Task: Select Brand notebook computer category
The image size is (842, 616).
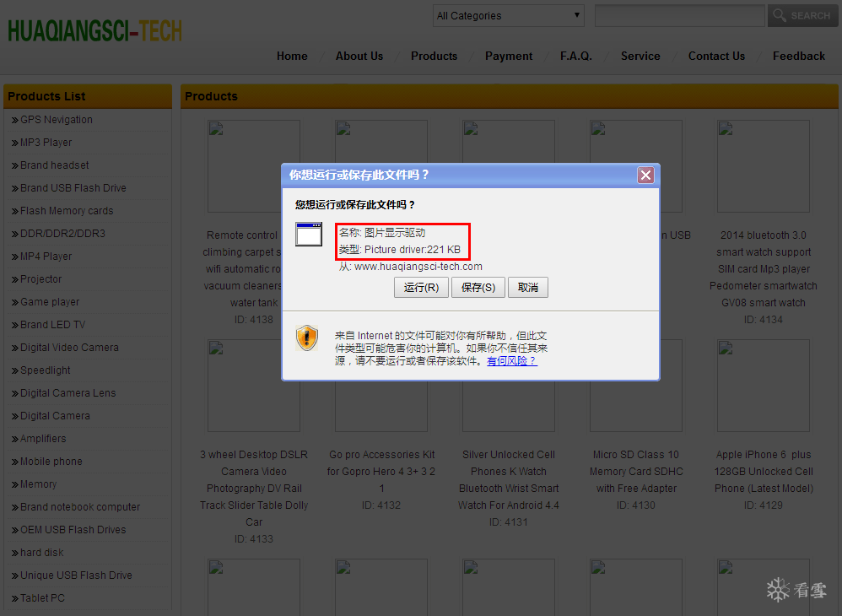Action: 80,507
